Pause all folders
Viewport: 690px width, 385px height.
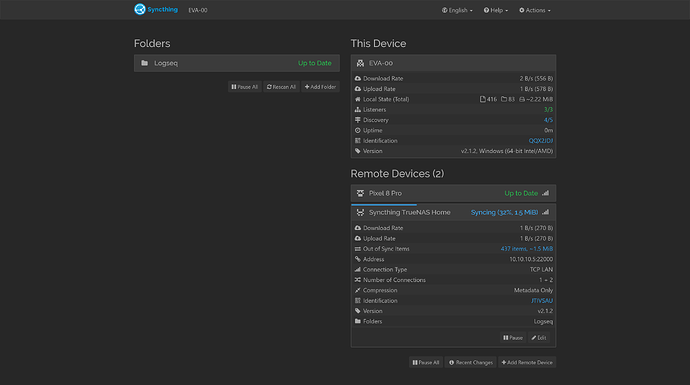(245, 87)
